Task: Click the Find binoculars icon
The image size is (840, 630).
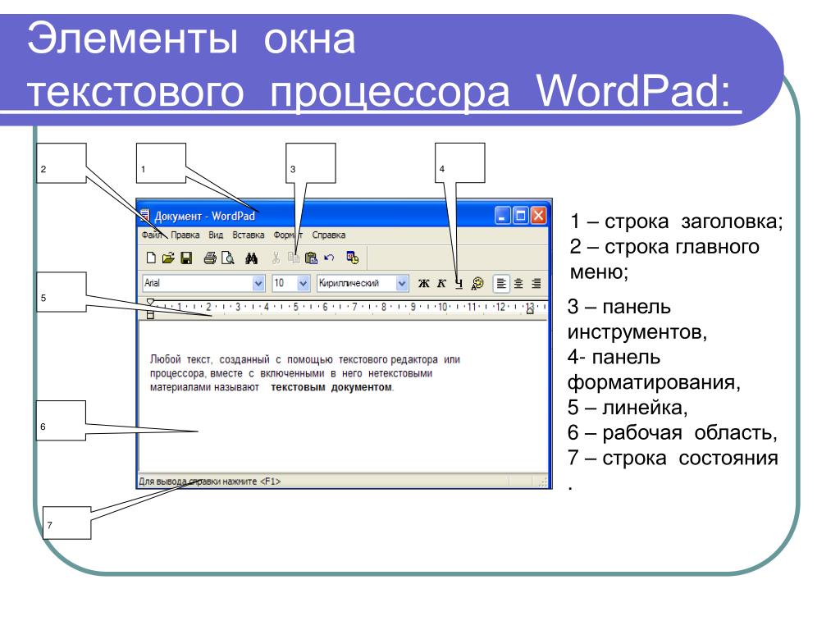Action: coord(251,258)
